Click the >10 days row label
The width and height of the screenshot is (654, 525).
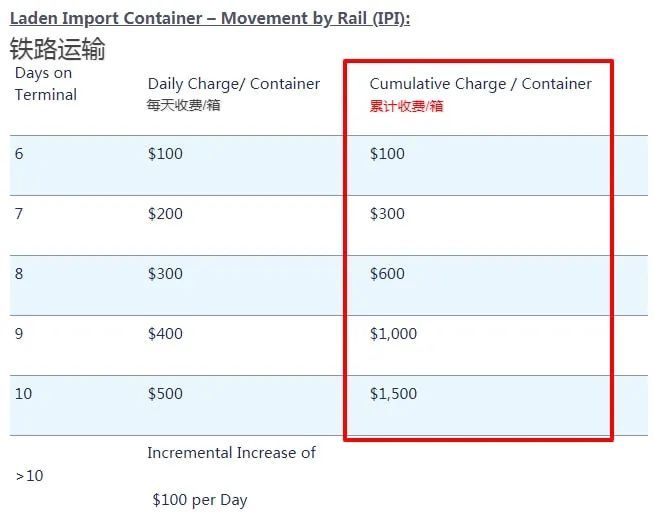tap(30, 476)
